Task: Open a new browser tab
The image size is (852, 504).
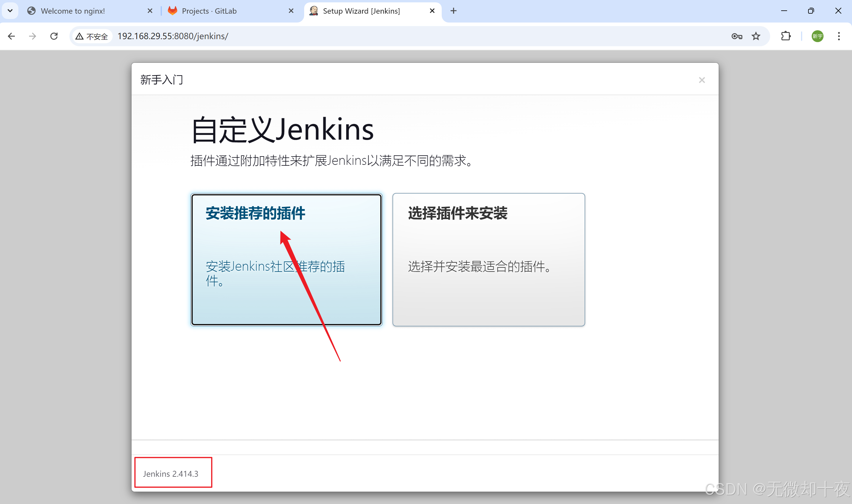Action: pos(453,11)
